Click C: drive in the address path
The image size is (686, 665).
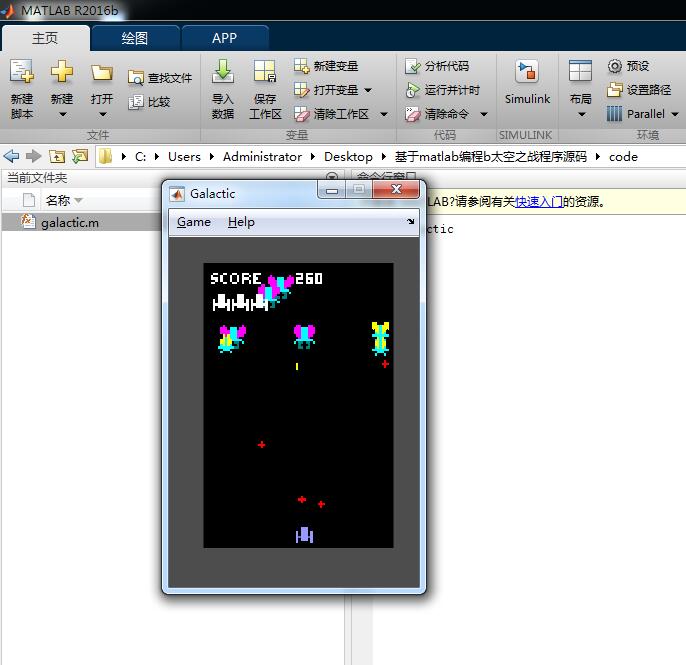[x=140, y=157]
